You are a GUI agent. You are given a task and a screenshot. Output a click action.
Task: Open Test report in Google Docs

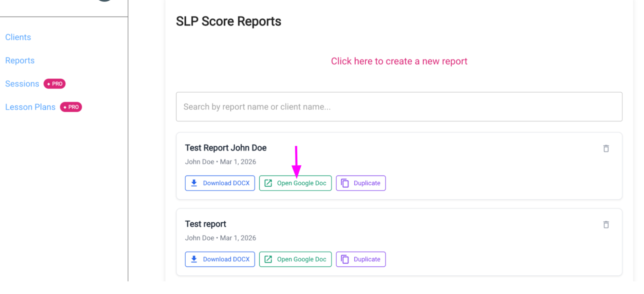tap(295, 259)
